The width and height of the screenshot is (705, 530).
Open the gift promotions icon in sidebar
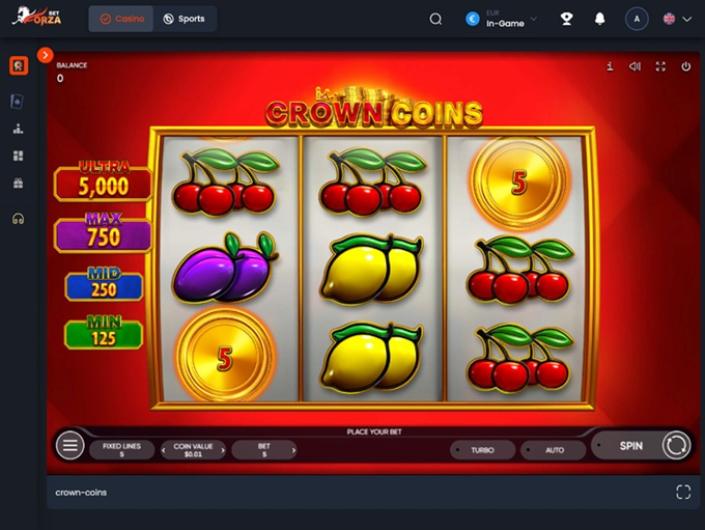point(18,183)
